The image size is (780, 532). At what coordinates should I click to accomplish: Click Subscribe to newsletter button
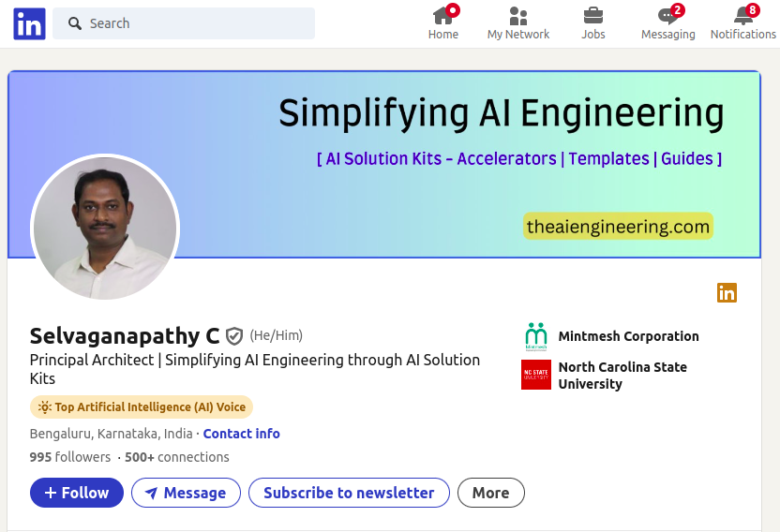pos(349,493)
